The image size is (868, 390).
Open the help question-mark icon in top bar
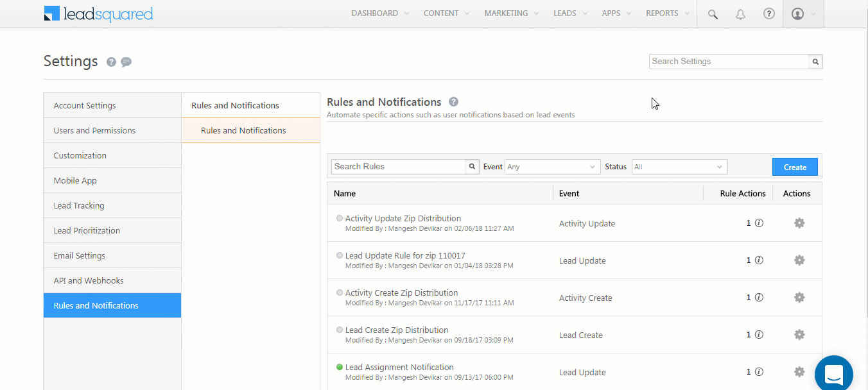click(x=768, y=13)
